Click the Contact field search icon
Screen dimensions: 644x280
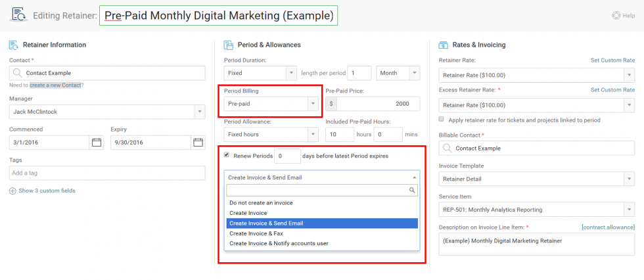tap(17, 73)
